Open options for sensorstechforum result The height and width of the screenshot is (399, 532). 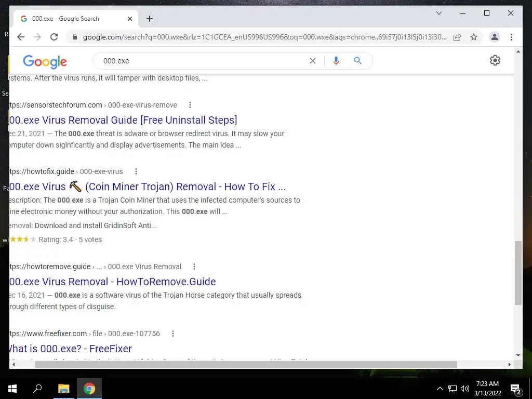190,105
